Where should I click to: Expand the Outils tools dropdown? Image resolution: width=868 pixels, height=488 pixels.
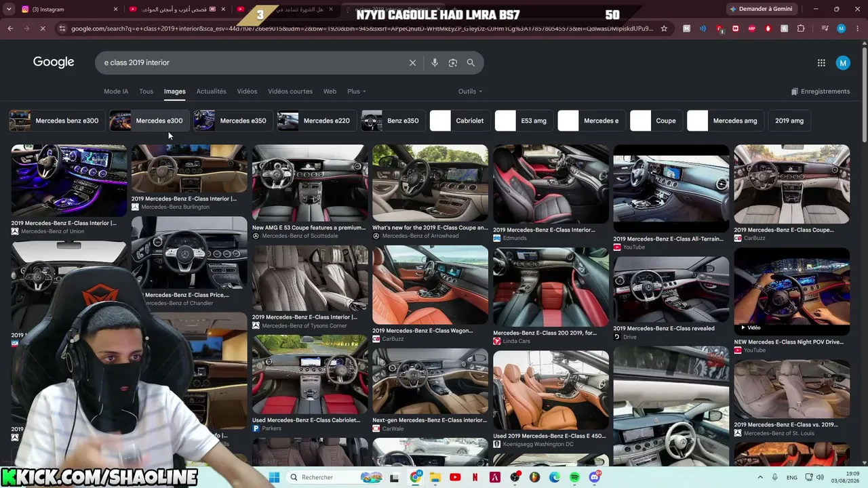tap(470, 91)
